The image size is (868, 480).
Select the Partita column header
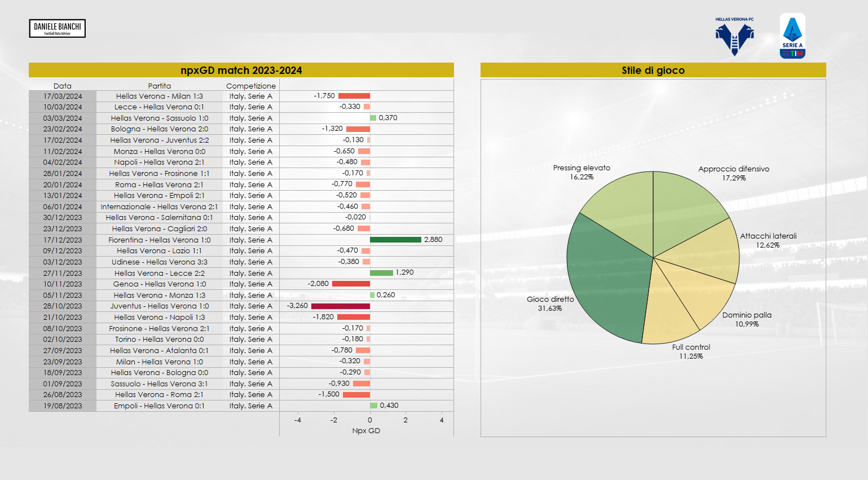pos(161,86)
